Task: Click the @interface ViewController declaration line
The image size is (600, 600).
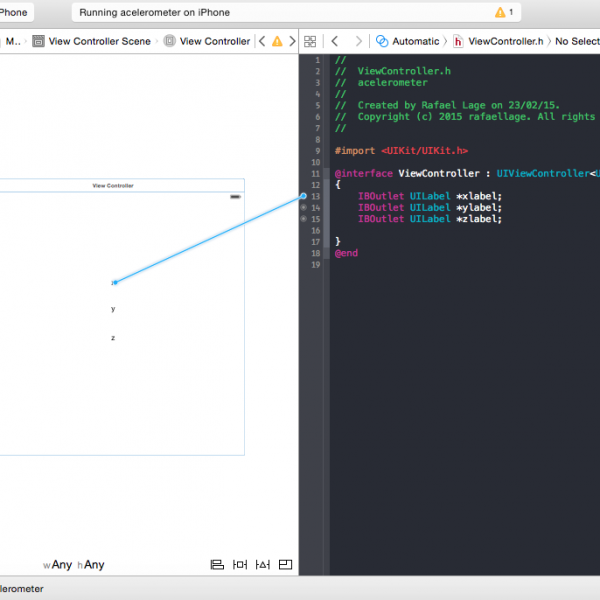Action: pos(467,173)
